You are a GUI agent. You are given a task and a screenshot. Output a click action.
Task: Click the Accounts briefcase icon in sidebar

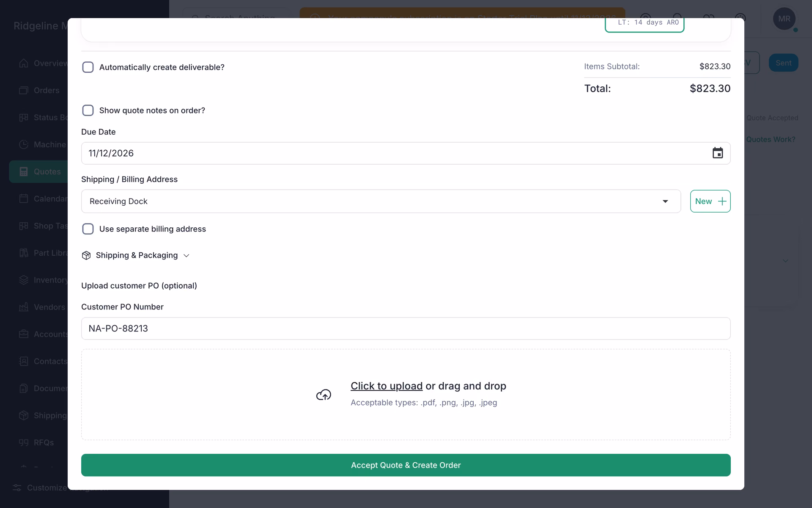(24, 334)
